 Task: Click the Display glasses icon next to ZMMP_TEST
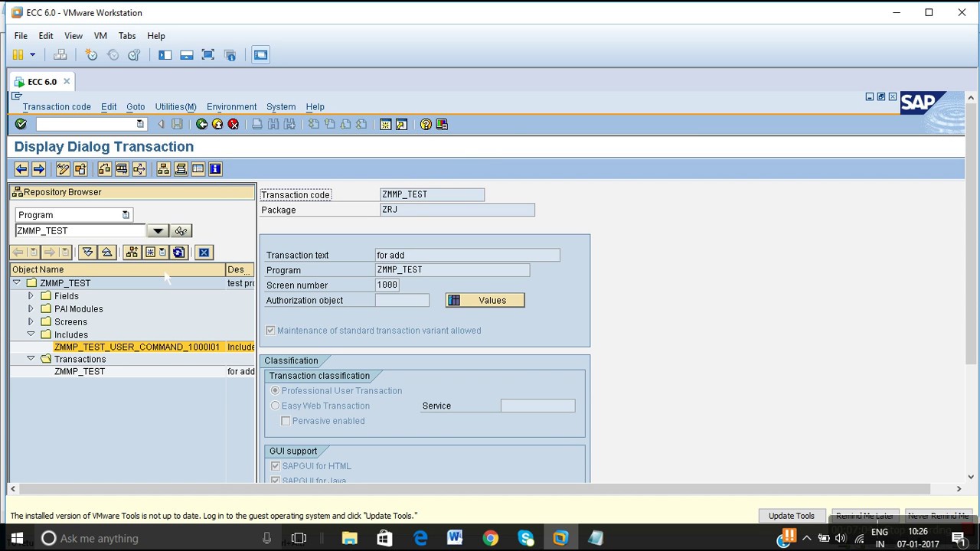tap(181, 231)
